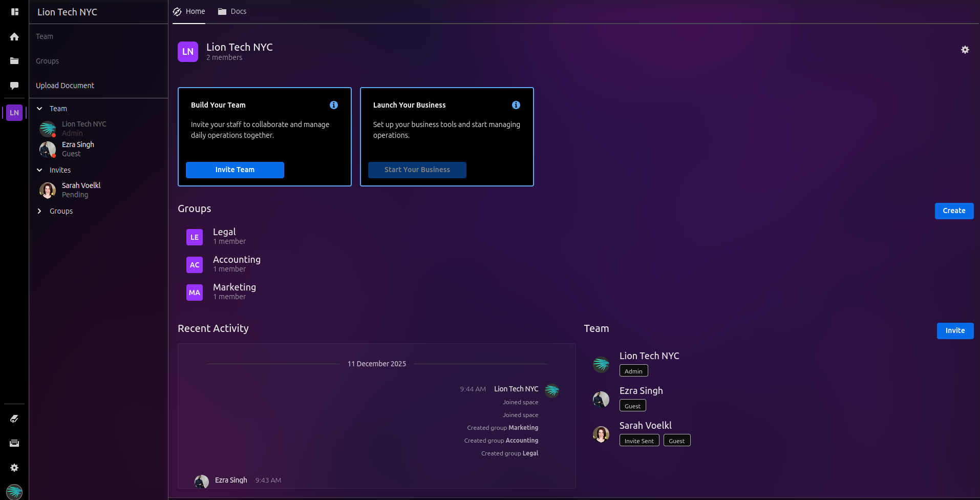Image resolution: width=980 pixels, height=500 pixels.
Task: Select Sarah Voelkl under sidebar Invites
Action: tap(81, 185)
